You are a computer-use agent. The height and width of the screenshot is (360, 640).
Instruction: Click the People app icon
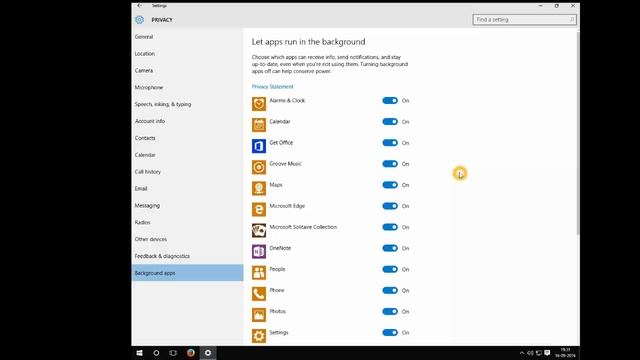[x=259, y=273]
